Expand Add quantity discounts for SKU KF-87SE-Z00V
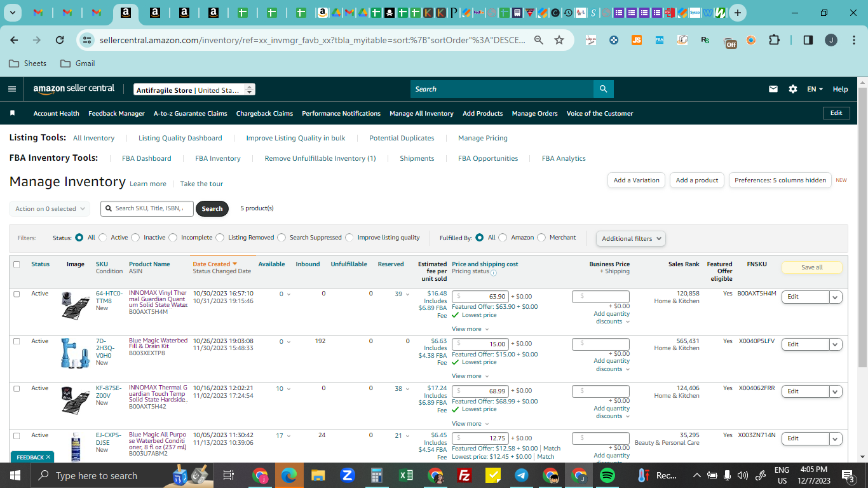 point(612,412)
